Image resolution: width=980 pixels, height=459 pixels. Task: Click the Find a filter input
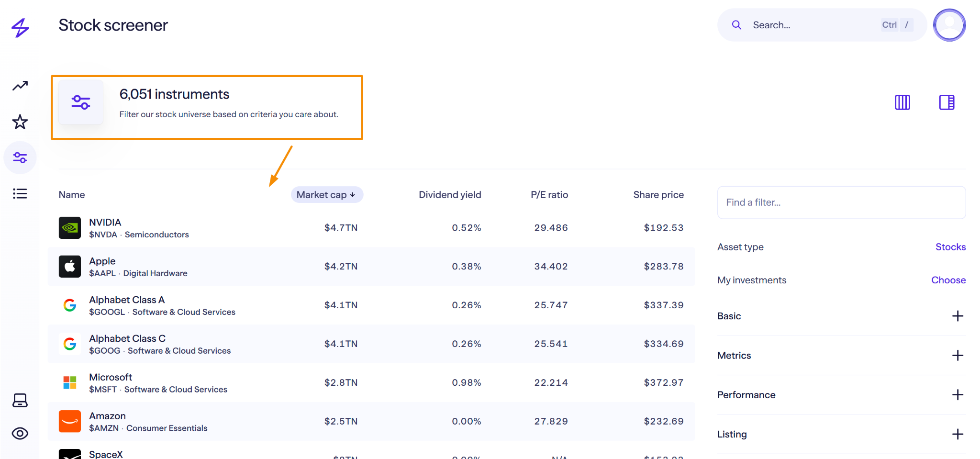pos(842,202)
